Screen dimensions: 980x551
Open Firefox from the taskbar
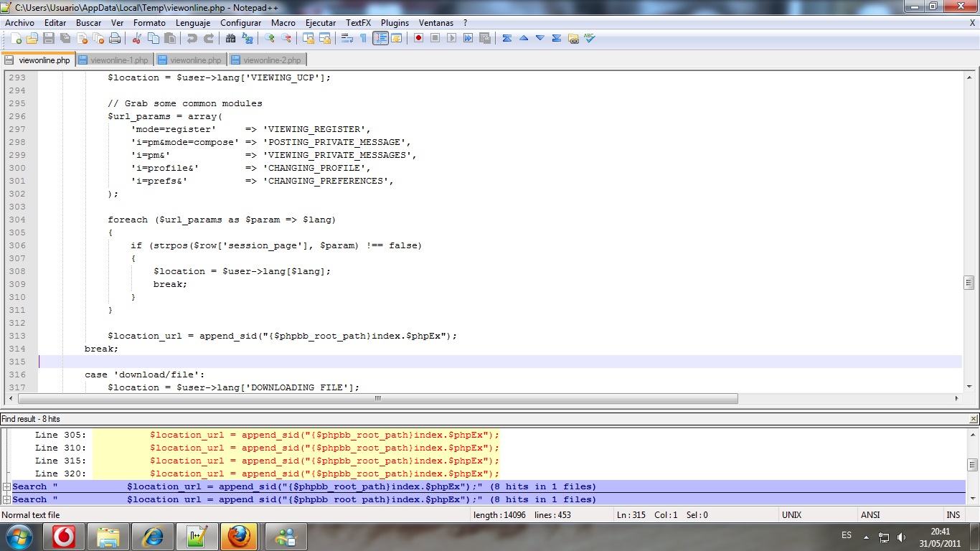pos(238,537)
